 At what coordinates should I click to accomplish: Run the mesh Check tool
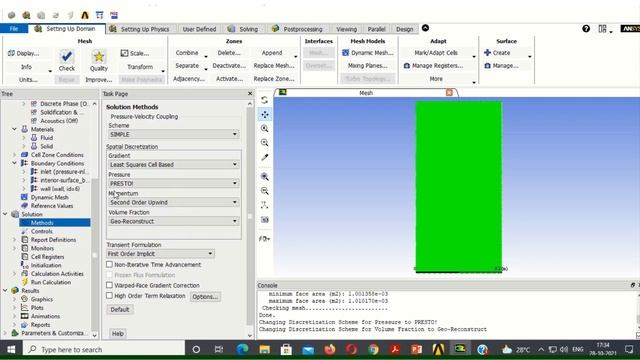point(67,60)
